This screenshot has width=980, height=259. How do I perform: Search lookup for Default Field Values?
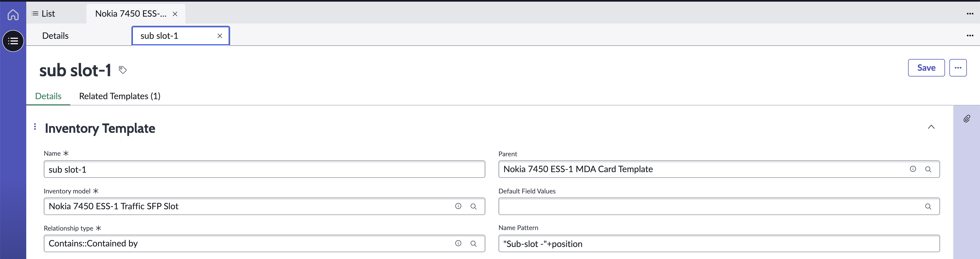point(928,207)
